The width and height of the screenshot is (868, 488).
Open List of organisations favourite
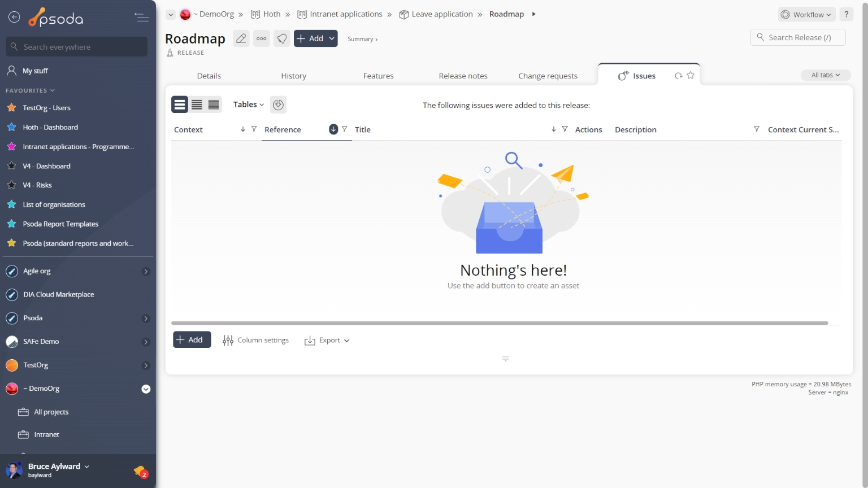point(54,204)
